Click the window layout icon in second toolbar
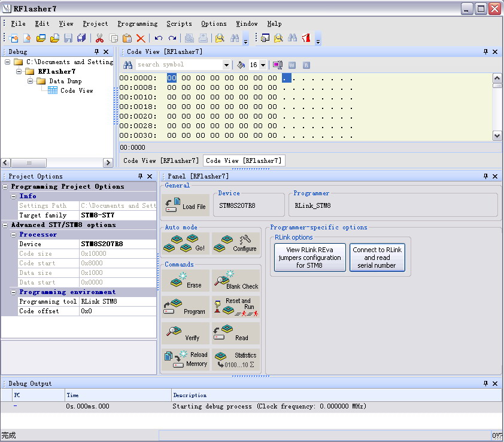The height and width of the screenshot is (442, 504). tap(265, 38)
